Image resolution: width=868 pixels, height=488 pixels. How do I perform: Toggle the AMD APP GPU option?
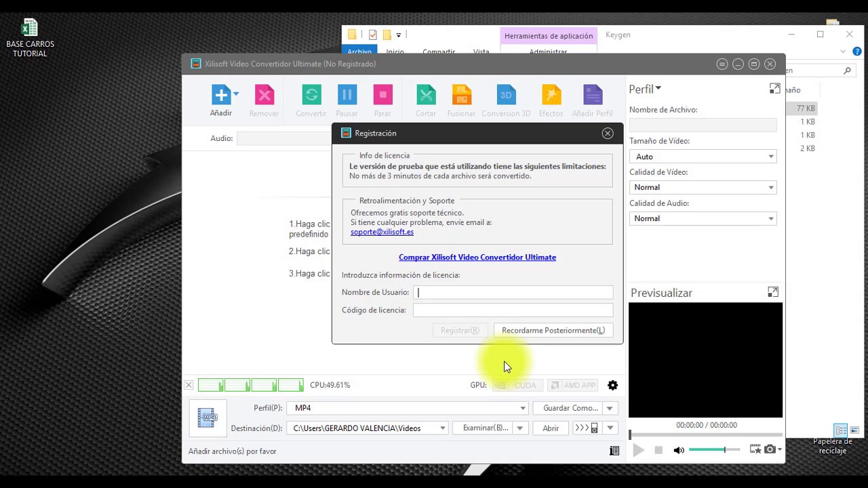point(573,385)
